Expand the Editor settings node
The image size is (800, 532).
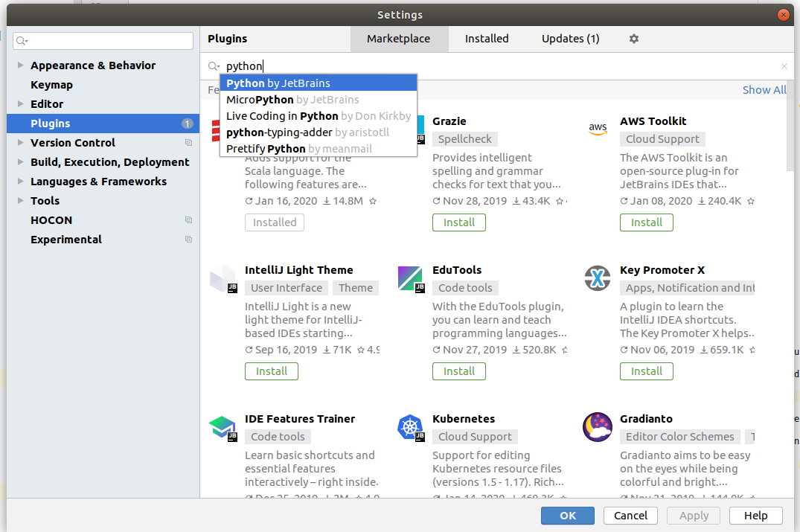(x=20, y=104)
